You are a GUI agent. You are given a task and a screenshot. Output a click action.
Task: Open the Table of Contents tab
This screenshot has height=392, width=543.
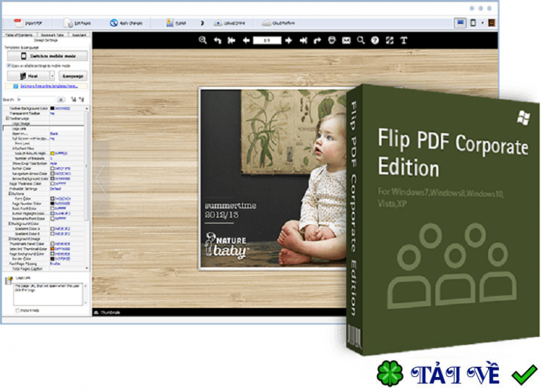pos(19,35)
